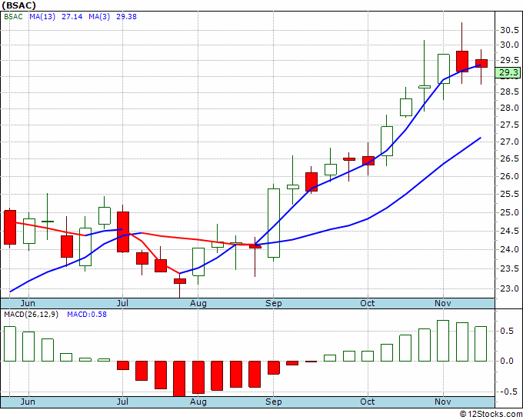The width and height of the screenshot is (523, 420).
Task: Click Oct on the price chart time axis
Action: pos(368,303)
